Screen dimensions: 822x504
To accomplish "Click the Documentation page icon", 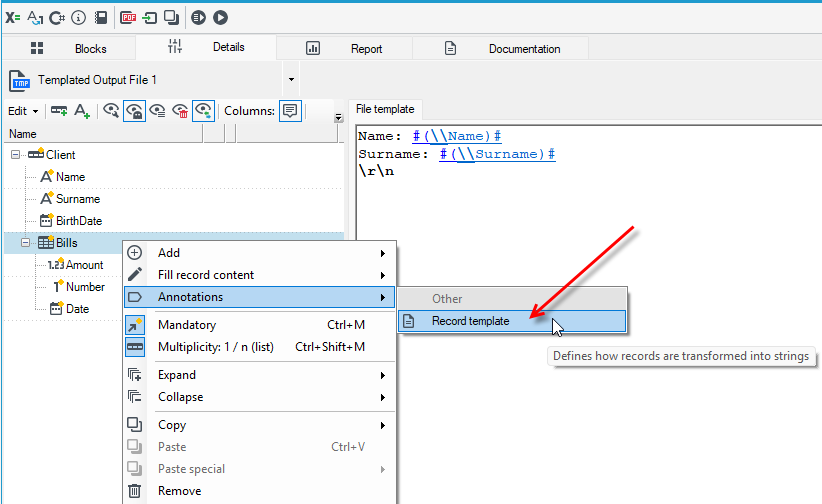I will pos(450,48).
